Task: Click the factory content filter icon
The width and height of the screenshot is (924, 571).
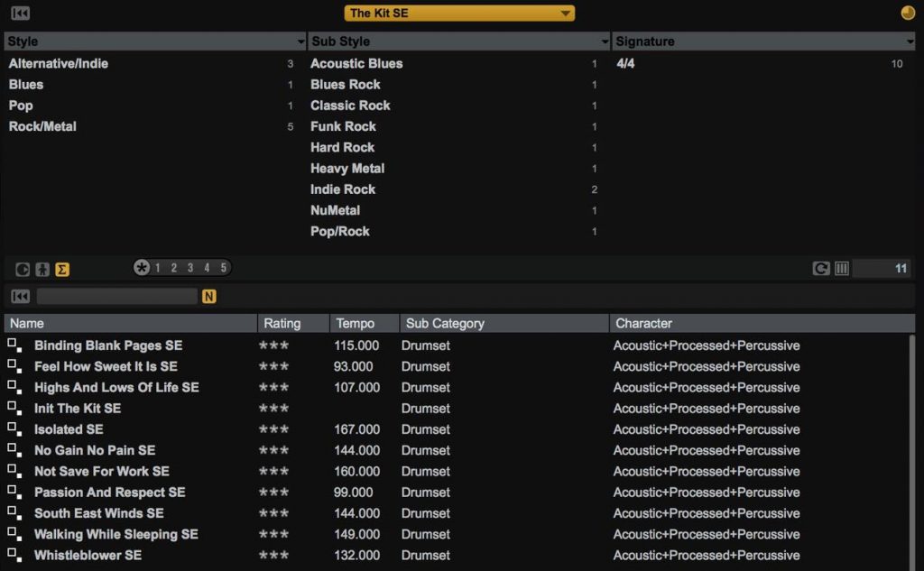Action: pyautogui.click(x=22, y=268)
